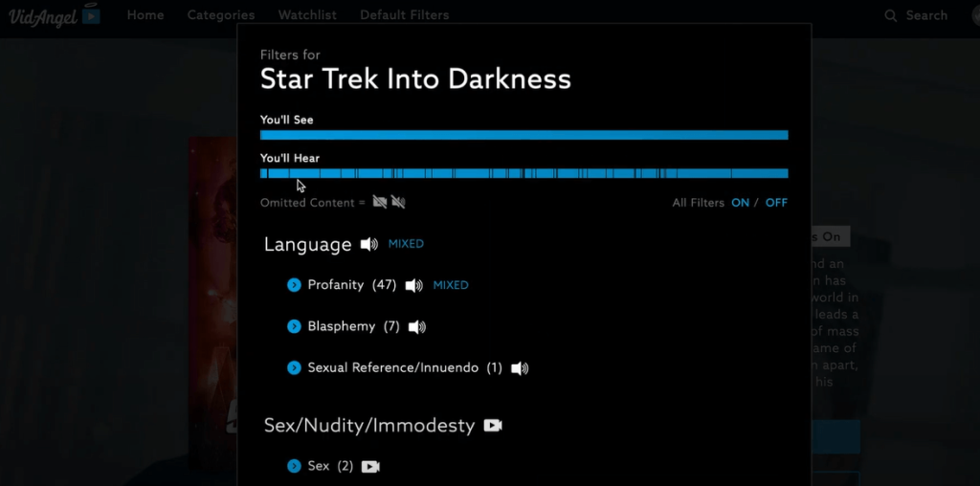Click the speaker icon next to Language
980x486 pixels.
pyautogui.click(x=369, y=245)
